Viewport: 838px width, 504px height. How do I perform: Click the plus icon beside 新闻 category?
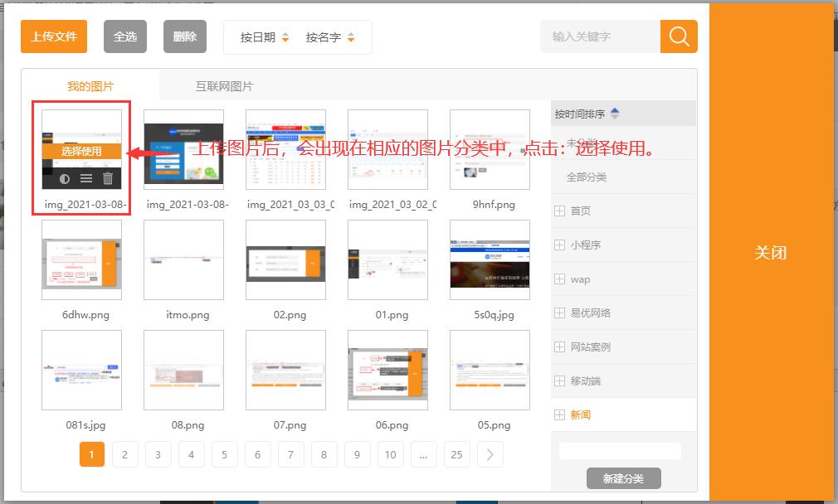coord(559,414)
